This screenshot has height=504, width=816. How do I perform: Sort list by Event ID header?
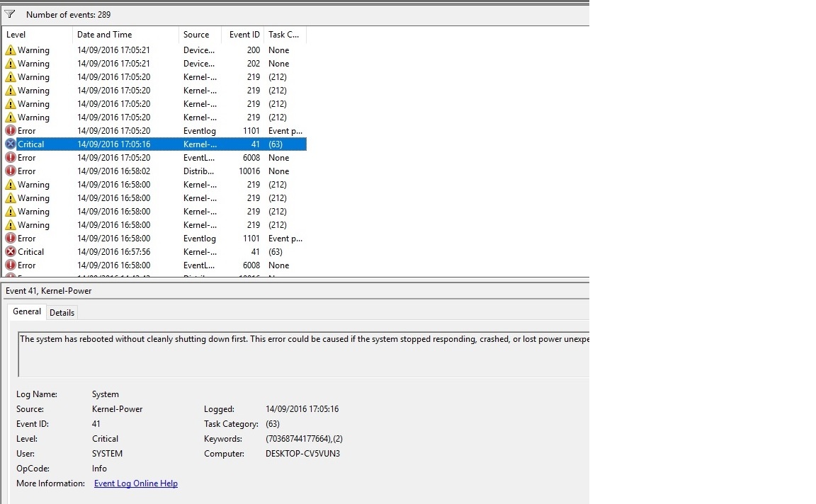243,35
